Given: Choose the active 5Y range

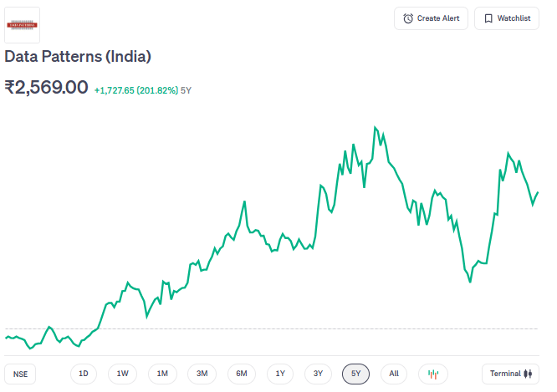Looking at the screenshot, I should coord(355,374).
